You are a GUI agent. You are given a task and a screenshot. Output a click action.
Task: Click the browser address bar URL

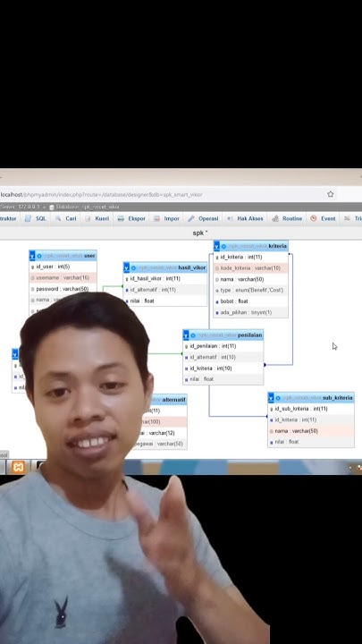tap(102, 194)
